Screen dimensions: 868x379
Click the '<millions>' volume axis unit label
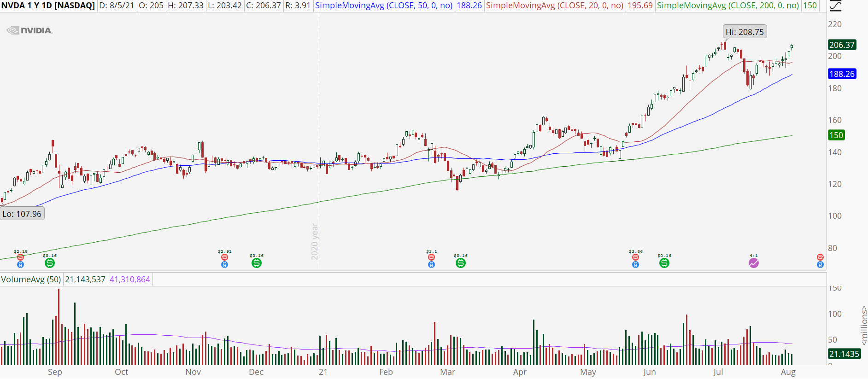point(864,325)
